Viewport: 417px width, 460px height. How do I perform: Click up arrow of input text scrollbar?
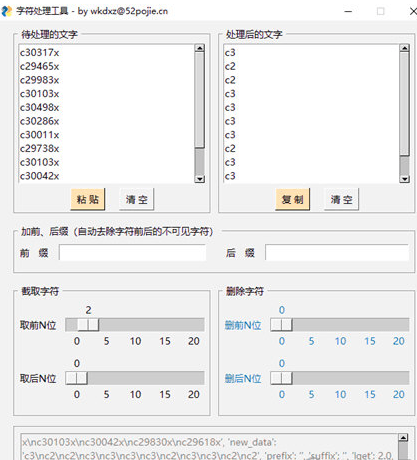tap(200, 48)
